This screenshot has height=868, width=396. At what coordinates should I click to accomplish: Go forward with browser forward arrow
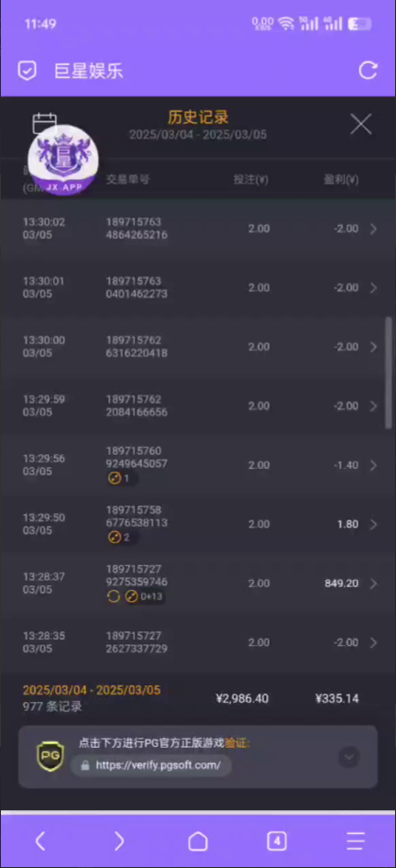point(119,841)
